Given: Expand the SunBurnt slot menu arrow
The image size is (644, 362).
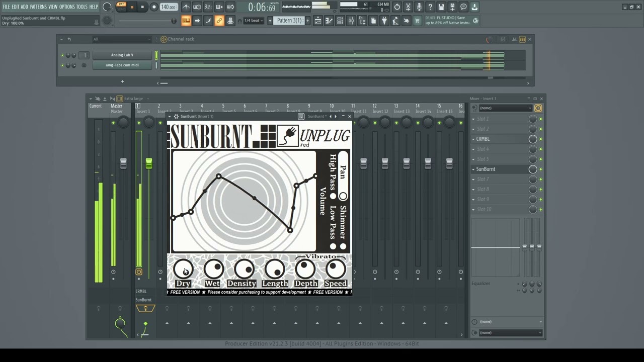Looking at the screenshot, I should pyautogui.click(x=473, y=169).
